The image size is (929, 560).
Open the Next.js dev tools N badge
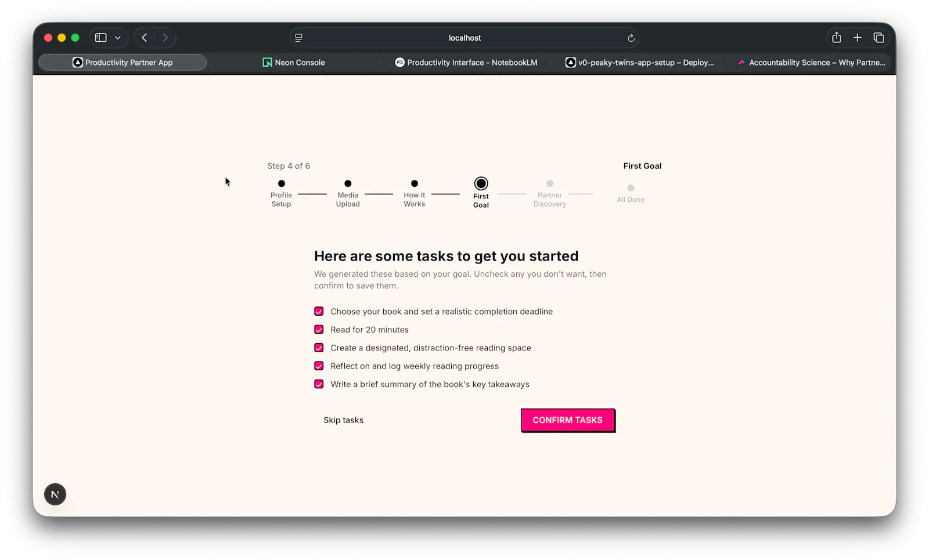pyautogui.click(x=55, y=494)
